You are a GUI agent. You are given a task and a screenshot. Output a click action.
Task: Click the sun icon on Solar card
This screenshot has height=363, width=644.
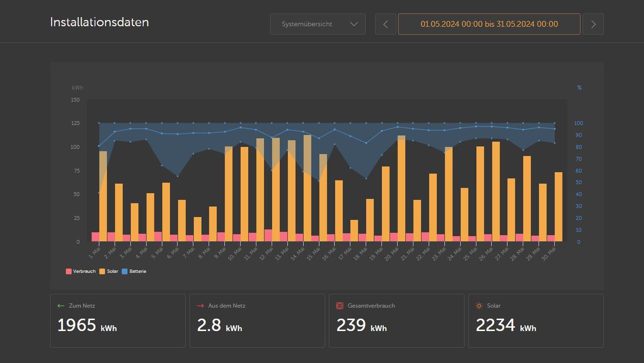479,306
